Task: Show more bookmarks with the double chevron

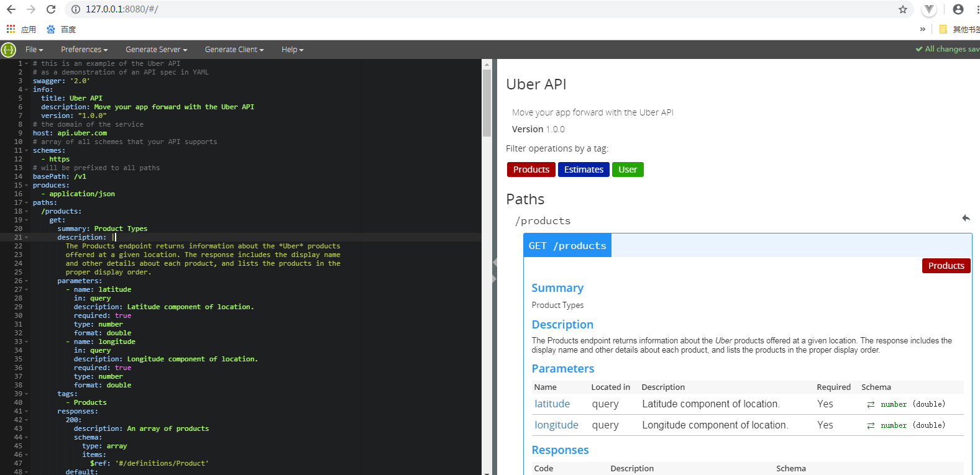Action: click(923, 29)
